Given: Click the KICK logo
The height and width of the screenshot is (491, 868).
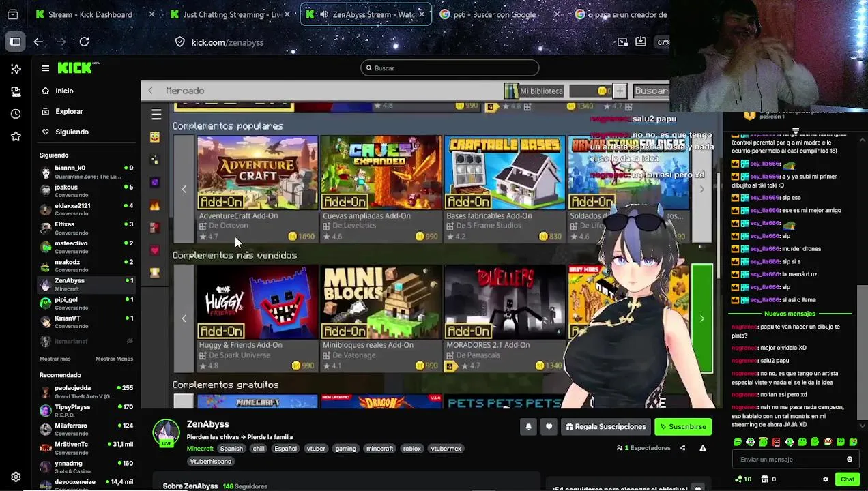Looking at the screenshot, I should click(78, 68).
